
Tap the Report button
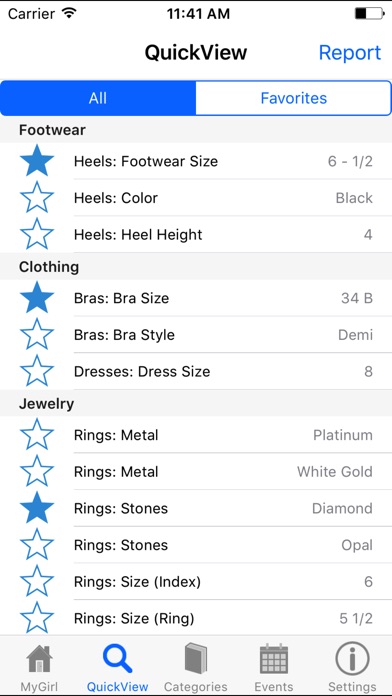(x=350, y=53)
